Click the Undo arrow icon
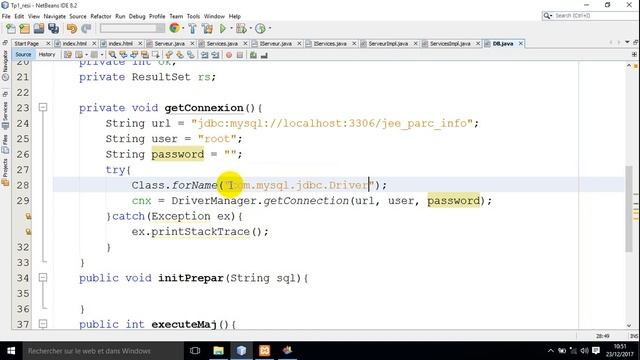The image size is (640, 360). pos(72,29)
